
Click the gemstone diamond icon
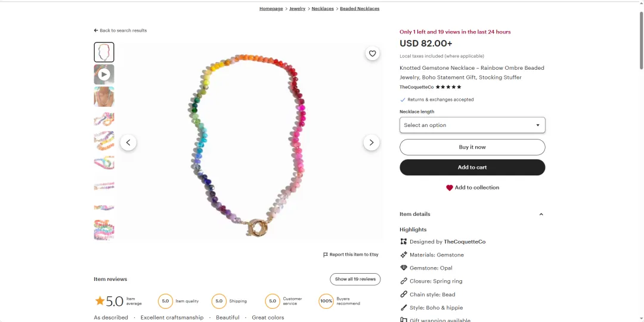coord(404,268)
